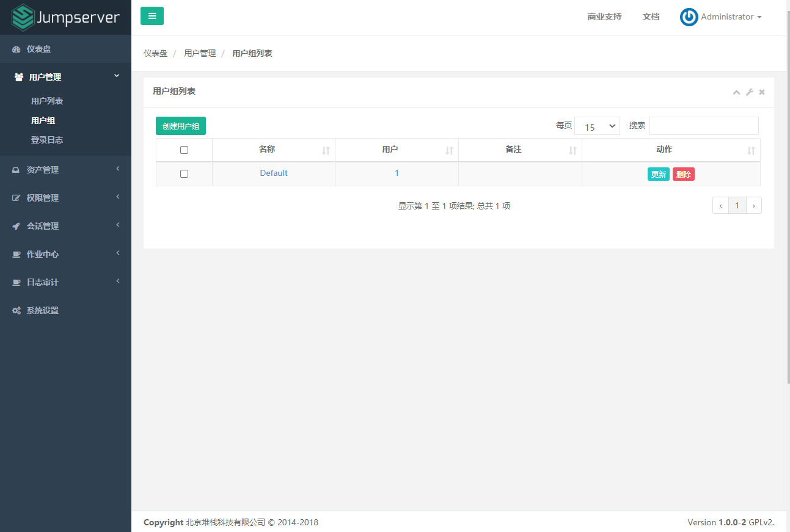790x532 pixels.
Task: Click the 资产管理 asset icon
Action: pyautogui.click(x=16, y=169)
